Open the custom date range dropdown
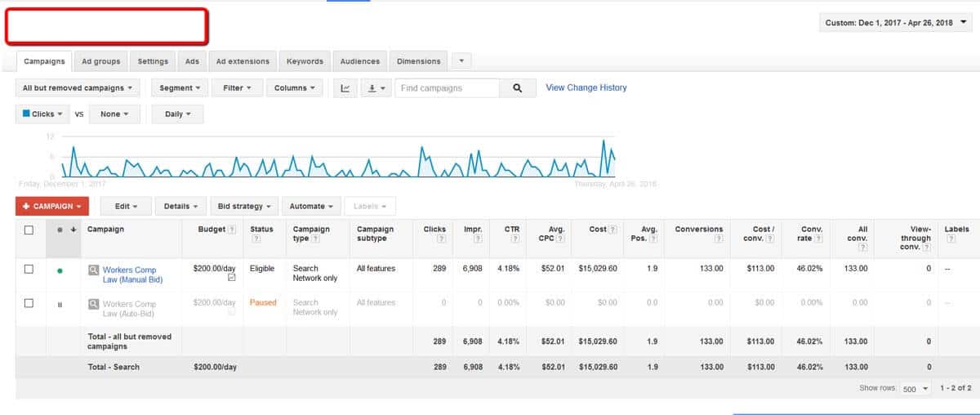This screenshot has height=415, width=980. 895,23
